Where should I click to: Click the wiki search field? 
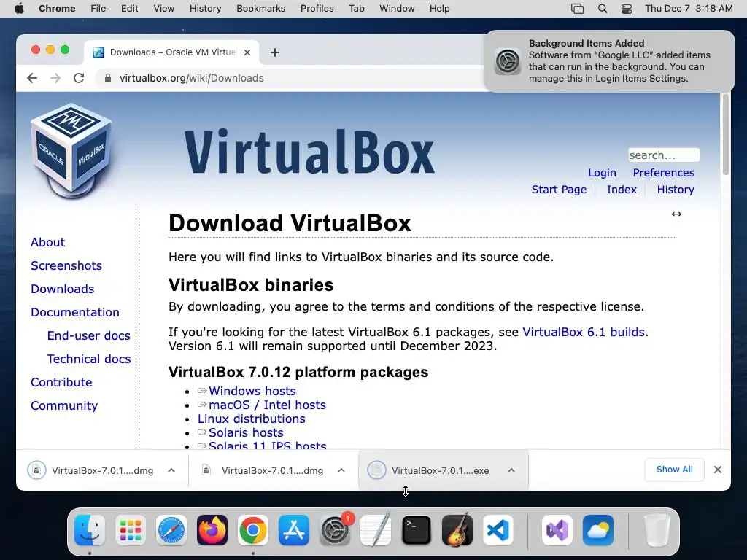click(x=664, y=155)
